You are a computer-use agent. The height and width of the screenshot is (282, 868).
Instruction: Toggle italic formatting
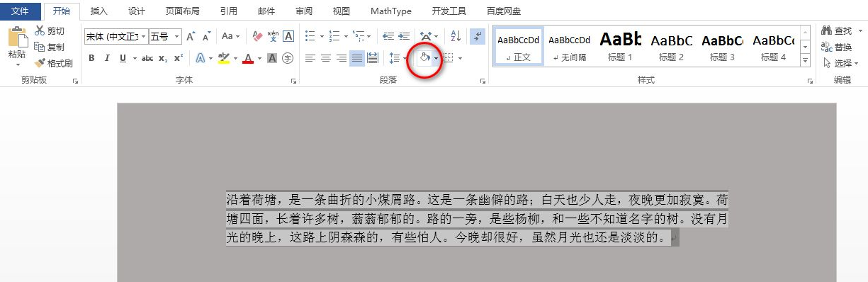coord(107,58)
